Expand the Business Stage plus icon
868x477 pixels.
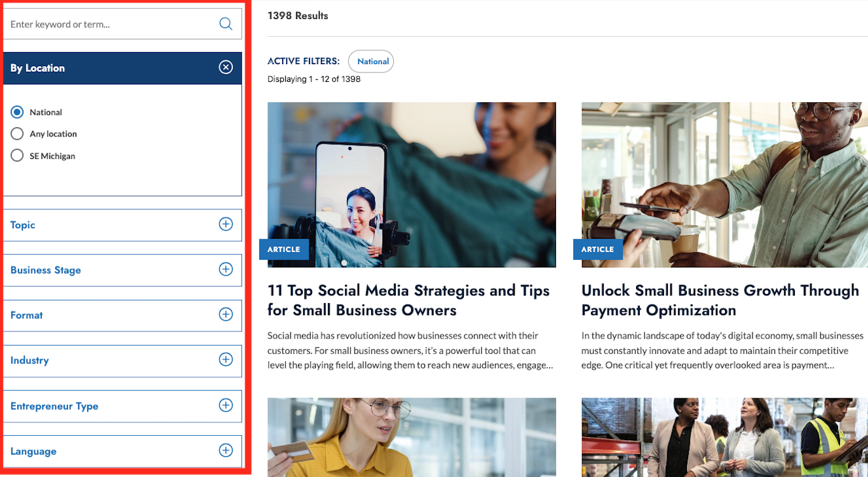point(226,269)
